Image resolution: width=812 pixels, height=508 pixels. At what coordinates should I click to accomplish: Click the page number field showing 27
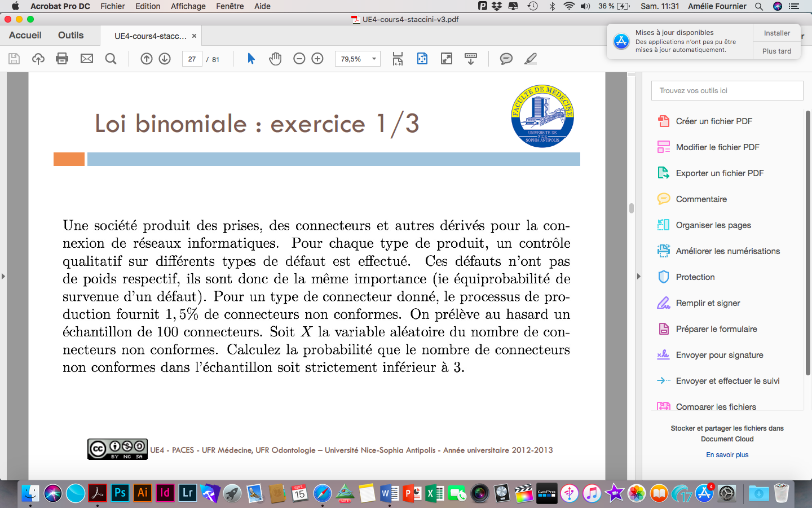[192, 59]
